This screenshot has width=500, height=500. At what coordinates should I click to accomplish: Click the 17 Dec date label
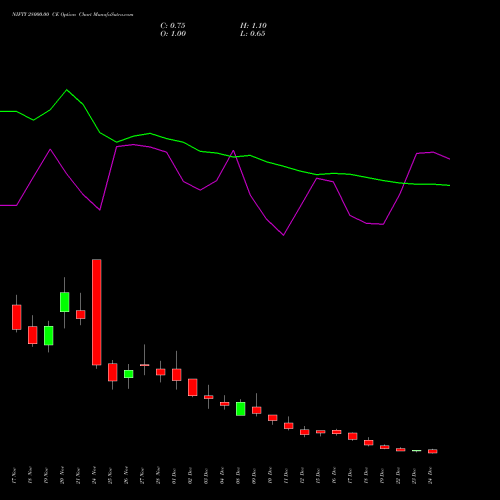[x=350, y=476]
